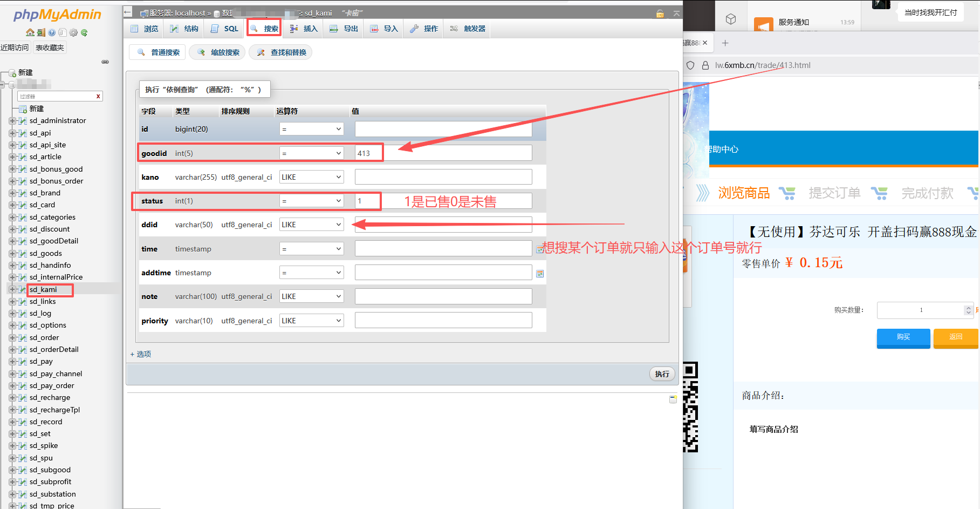Switch to the SQL tab
Image resolution: width=980 pixels, height=509 pixels.
[225, 29]
